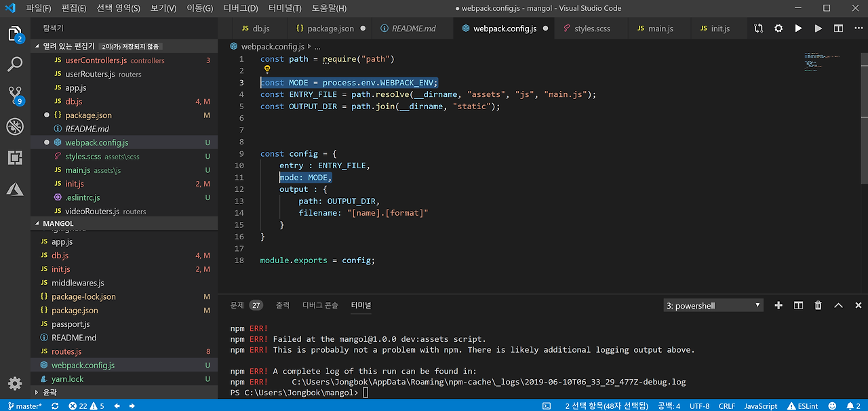The image size is (868, 411).
Task: Create a new terminal with plus icon
Action: tap(778, 306)
